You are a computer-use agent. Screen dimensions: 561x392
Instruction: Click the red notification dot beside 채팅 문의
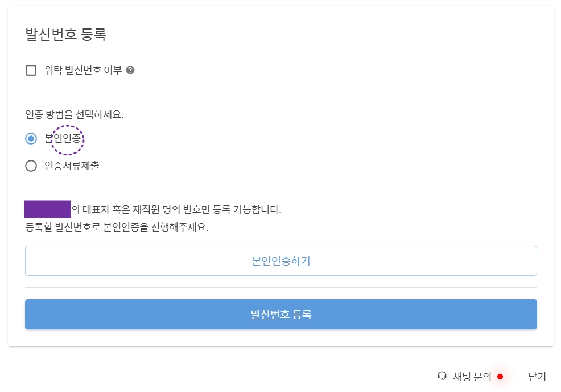(500, 377)
